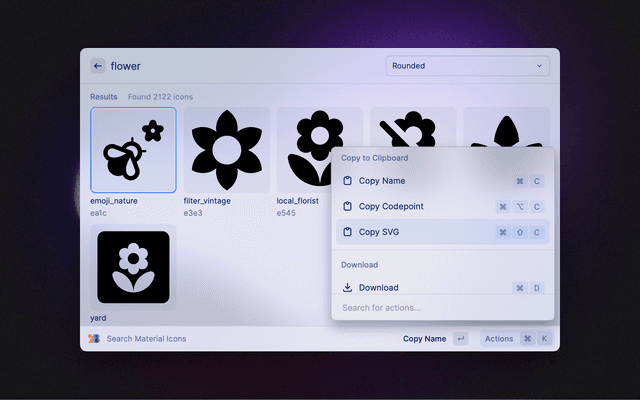The image size is (640, 400).
Task: Click the crossed-out flower icon in the grid
Action: [412, 126]
